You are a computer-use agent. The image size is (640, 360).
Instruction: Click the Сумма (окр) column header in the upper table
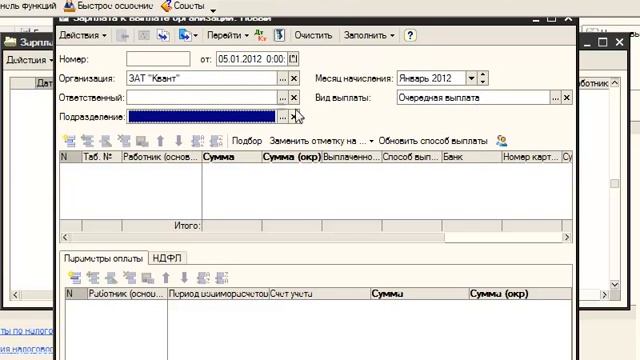coord(292,157)
